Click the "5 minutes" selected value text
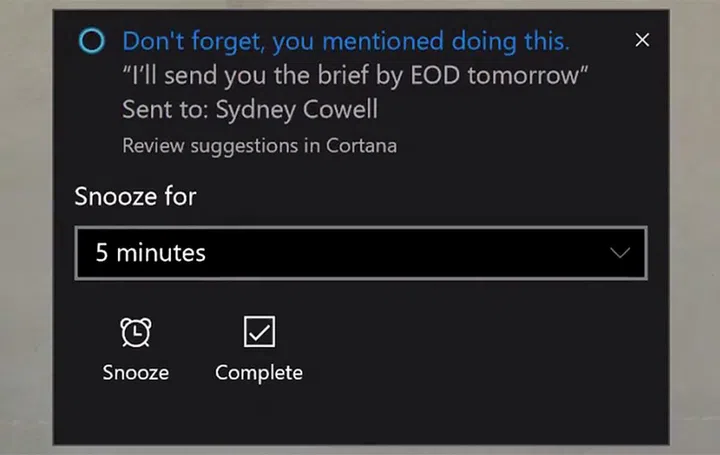The height and width of the screenshot is (455, 720). tap(151, 253)
